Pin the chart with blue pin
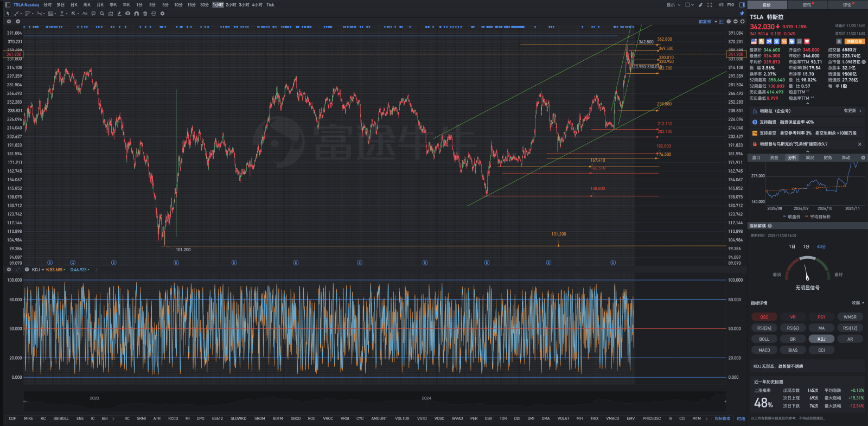The image size is (868, 426). (x=742, y=13)
